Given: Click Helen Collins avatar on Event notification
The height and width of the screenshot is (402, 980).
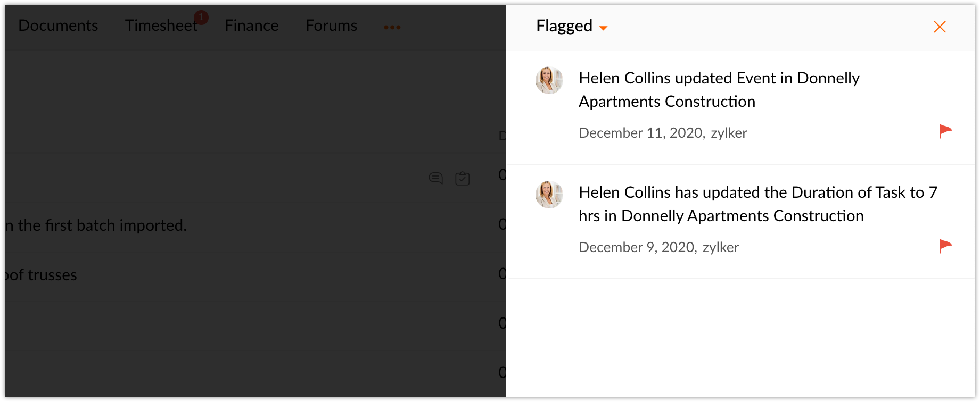Looking at the screenshot, I should click(549, 81).
